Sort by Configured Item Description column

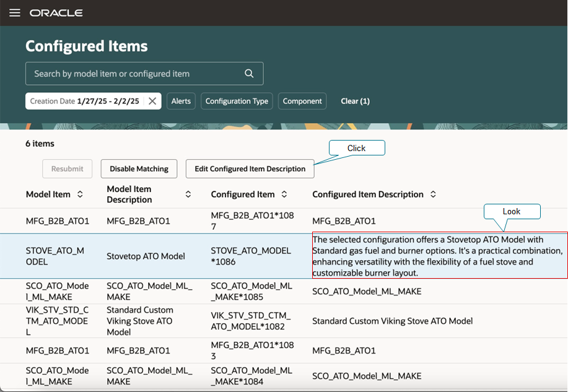coord(433,194)
